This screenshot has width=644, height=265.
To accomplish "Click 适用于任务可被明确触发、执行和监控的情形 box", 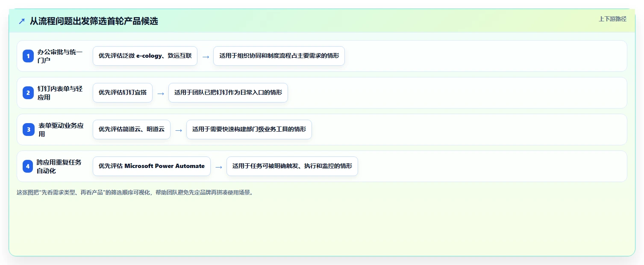I will click(292, 166).
